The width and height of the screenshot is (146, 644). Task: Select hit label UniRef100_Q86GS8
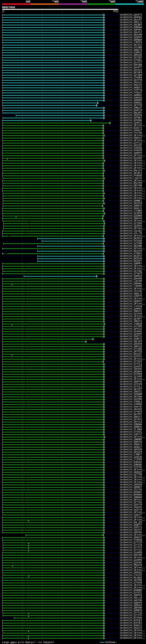coord(131,218)
